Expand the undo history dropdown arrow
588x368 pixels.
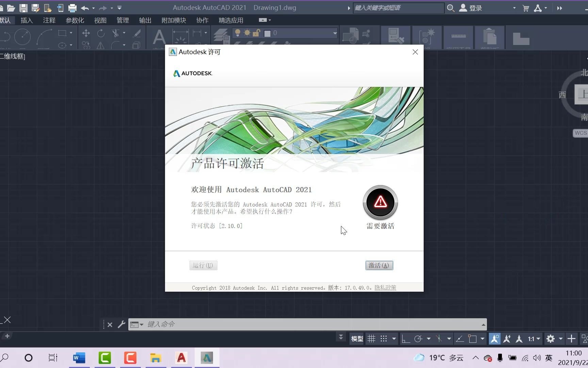[94, 8]
